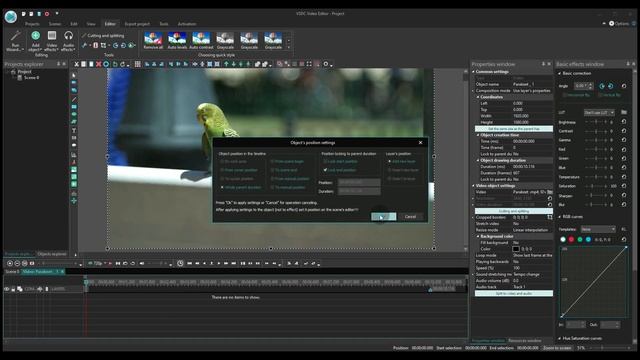Select the red RGB curve channel

(x=571, y=239)
